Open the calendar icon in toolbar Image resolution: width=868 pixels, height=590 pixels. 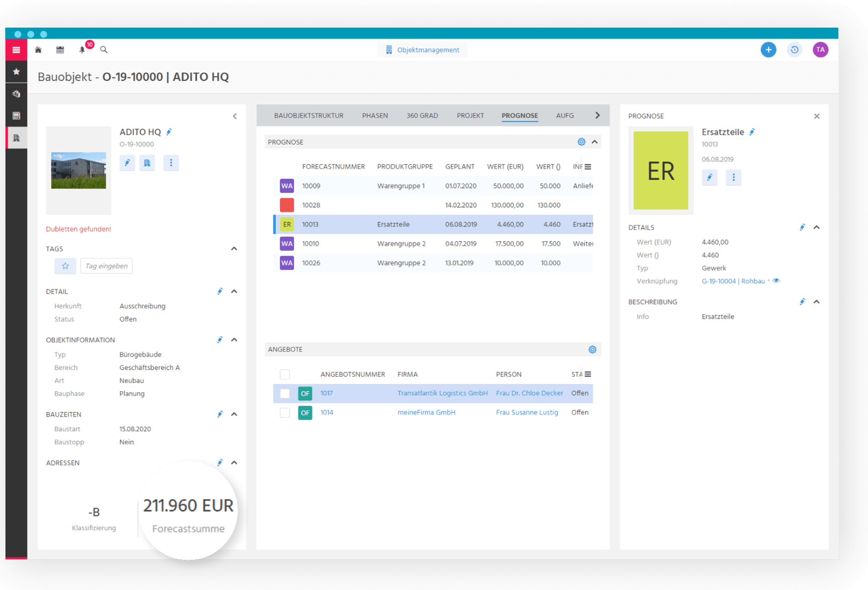click(60, 50)
